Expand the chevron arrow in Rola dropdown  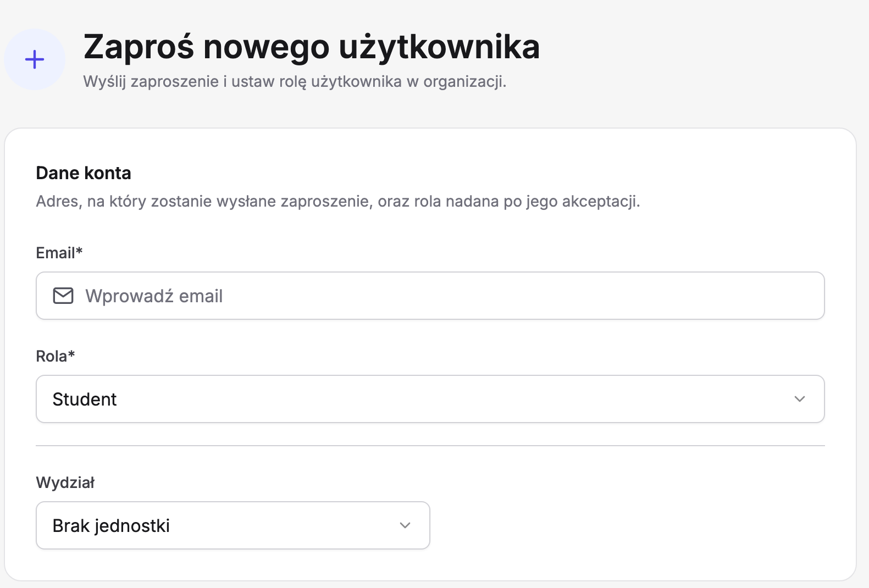point(800,399)
